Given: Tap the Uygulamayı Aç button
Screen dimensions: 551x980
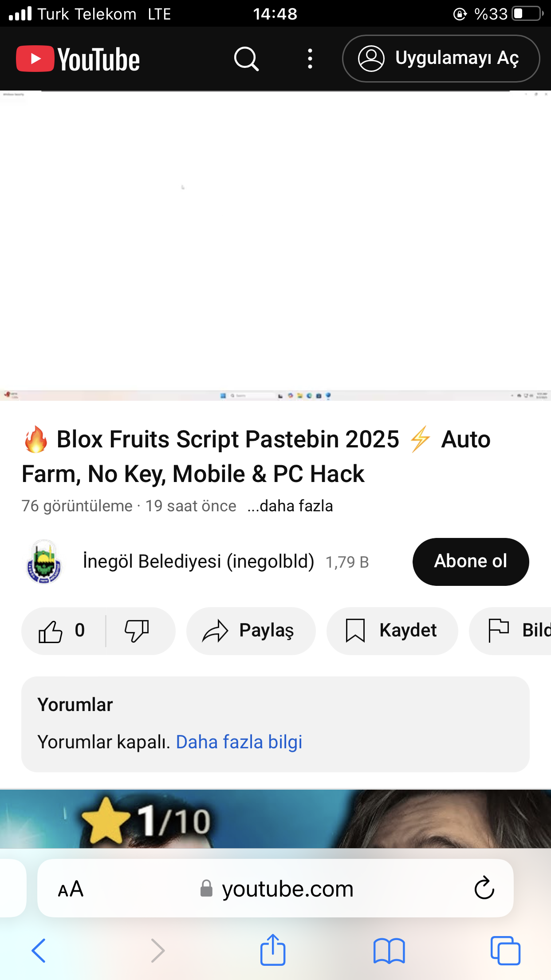Looking at the screenshot, I should [441, 59].
